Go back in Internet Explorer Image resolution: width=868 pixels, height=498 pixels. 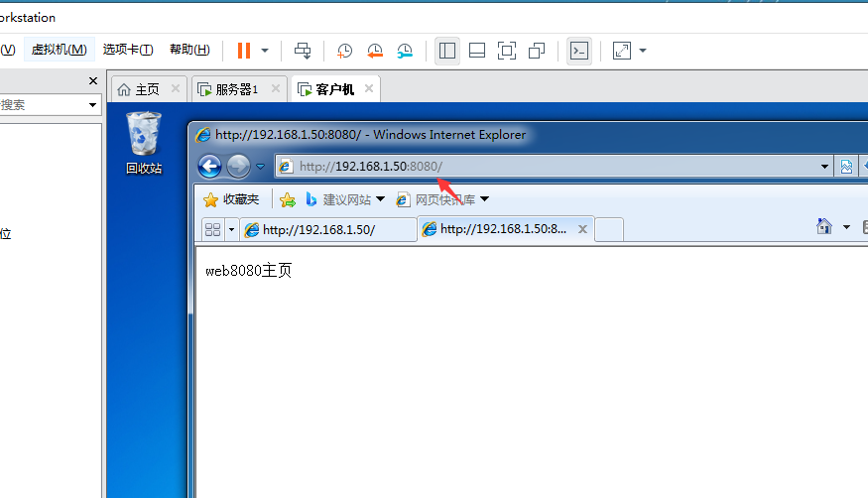[209, 166]
